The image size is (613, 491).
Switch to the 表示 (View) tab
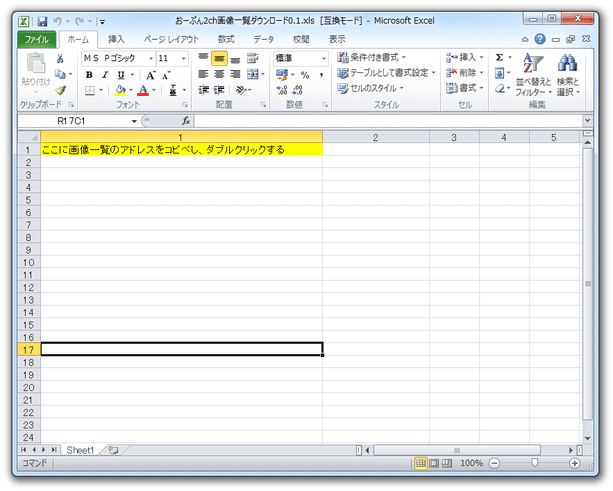[337, 39]
